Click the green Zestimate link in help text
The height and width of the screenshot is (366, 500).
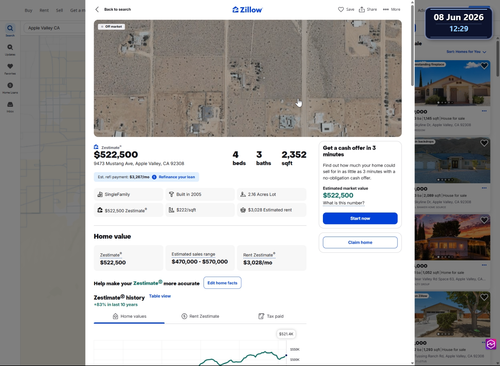(x=148, y=283)
